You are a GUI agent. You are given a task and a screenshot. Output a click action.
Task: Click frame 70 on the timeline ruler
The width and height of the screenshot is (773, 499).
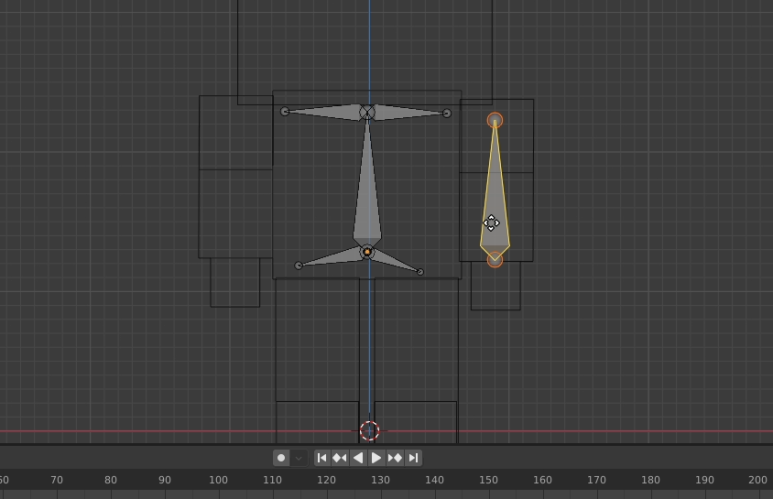coord(57,480)
